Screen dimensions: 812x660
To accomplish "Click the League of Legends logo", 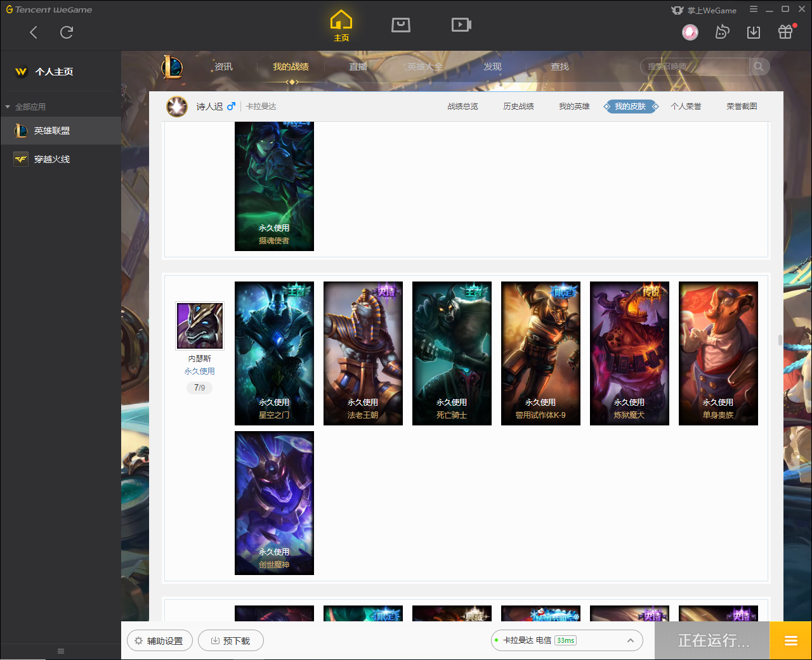I will (172, 67).
